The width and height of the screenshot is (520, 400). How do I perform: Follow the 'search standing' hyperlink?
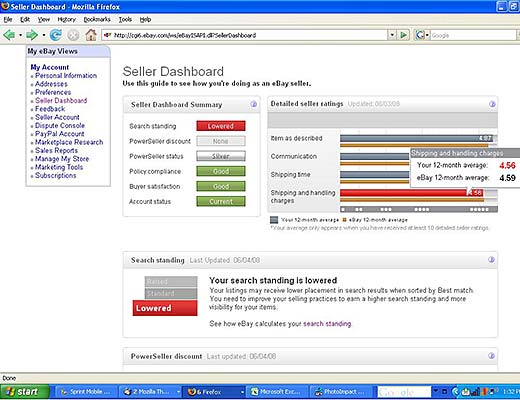pyautogui.click(x=327, y=324)
